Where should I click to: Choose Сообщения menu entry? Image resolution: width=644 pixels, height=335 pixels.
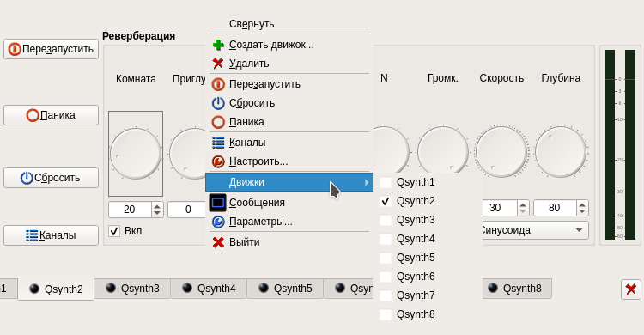tap(289, 203)
